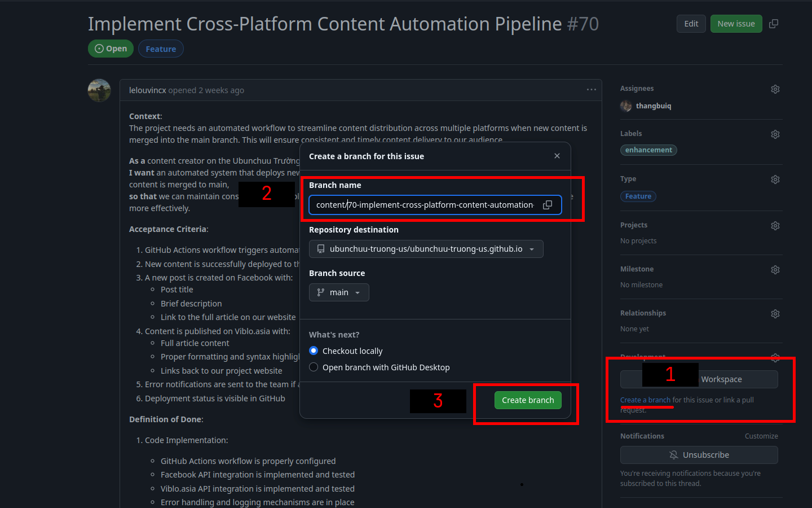Open the Labels gear settings
The width and height of the screenshot is (812, 508).
(x=775, y=134)
